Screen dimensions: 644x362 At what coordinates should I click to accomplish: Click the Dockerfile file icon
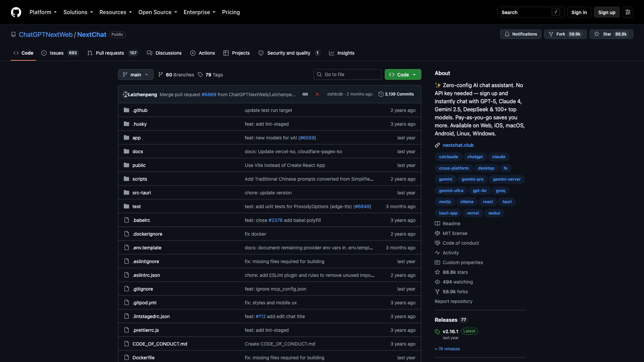126,357
